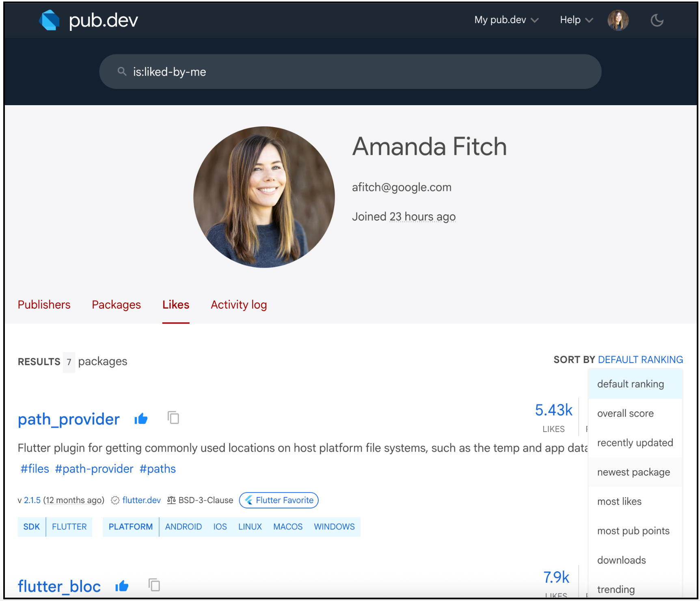Visit the flutter.dev publisher page
Viewport: 700px width, 601px height.
[141, 500]
